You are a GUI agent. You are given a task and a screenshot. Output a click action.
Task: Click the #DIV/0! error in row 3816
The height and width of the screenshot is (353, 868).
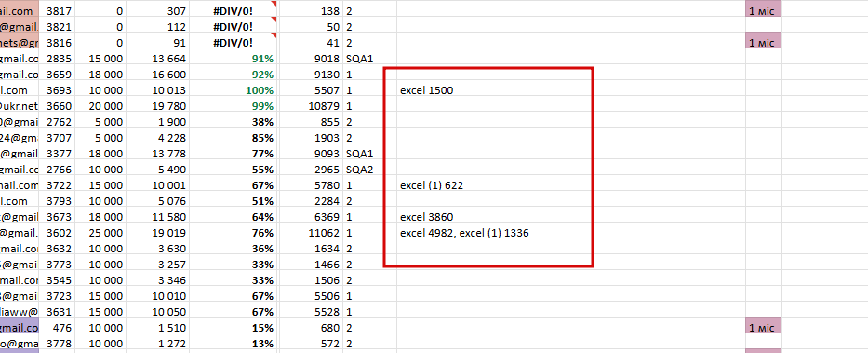point(234,43)
